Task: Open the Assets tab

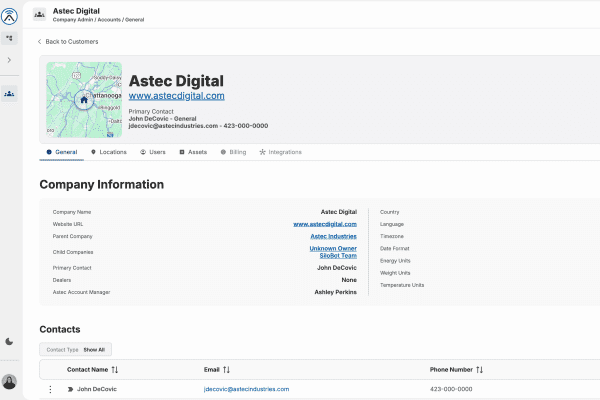Action: [x=193, y=152]
